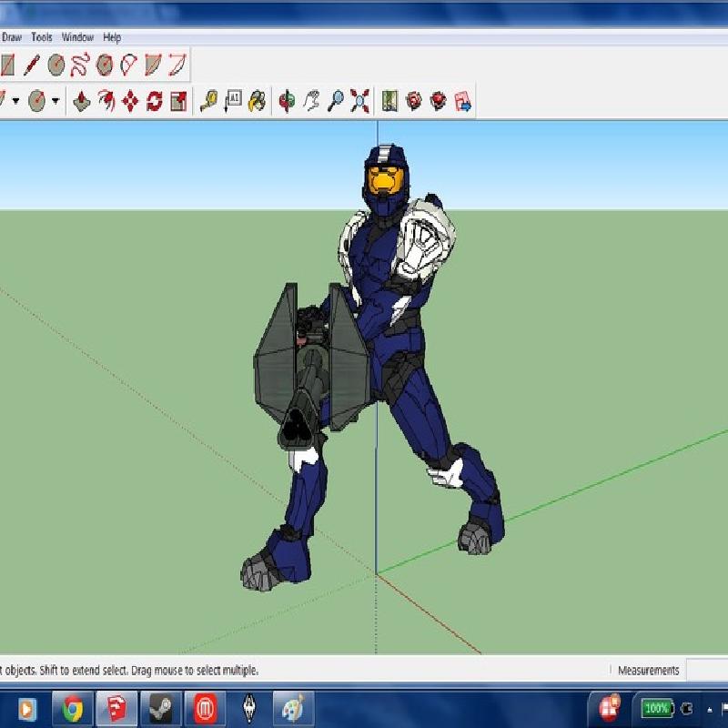Open the 3D Warehouse icon
728x728 pixels.
414,101
